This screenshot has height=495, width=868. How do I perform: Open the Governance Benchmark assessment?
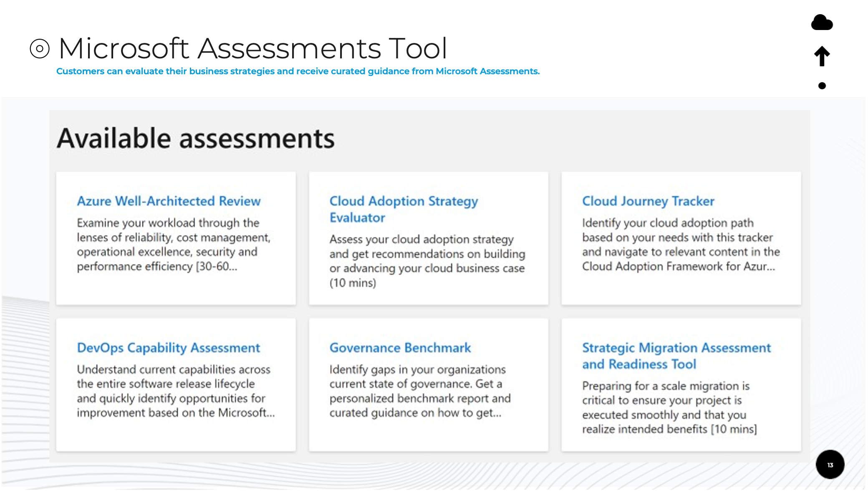pyautogui.click(x=400, y=348)
